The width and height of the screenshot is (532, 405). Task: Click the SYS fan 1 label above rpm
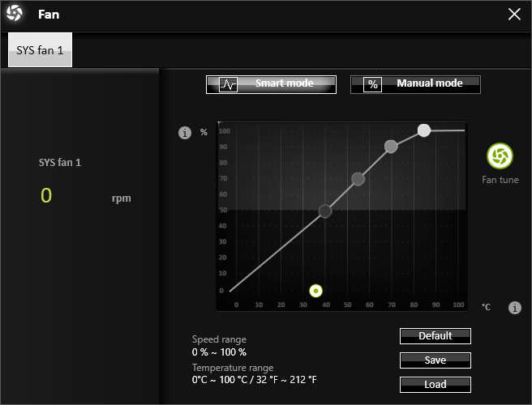click(60, 162)
